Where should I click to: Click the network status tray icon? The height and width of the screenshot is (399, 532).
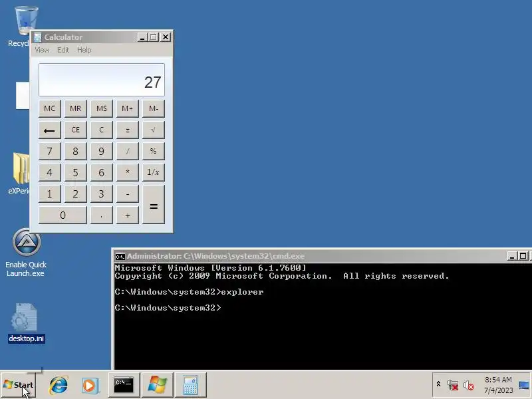[453, 385]
